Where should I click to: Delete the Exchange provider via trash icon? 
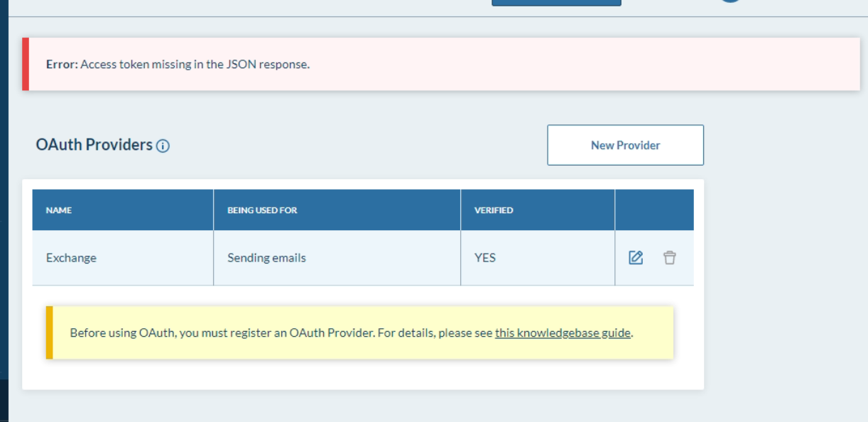(x=670, y=258)
